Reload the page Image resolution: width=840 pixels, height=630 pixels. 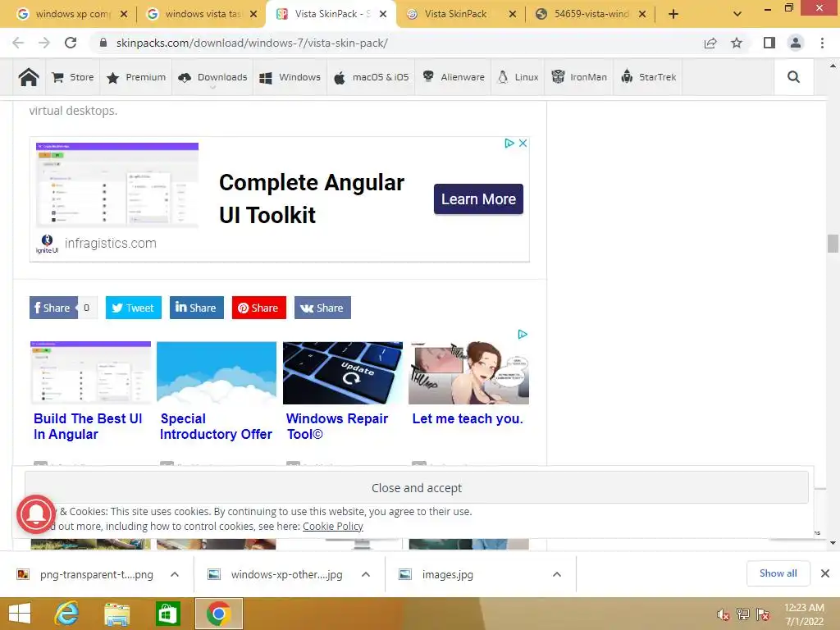(71, 43)
